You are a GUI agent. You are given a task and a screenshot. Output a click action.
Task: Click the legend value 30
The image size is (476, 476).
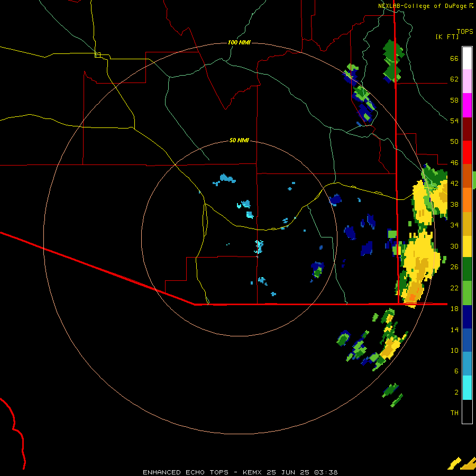(x=454, y=246)
